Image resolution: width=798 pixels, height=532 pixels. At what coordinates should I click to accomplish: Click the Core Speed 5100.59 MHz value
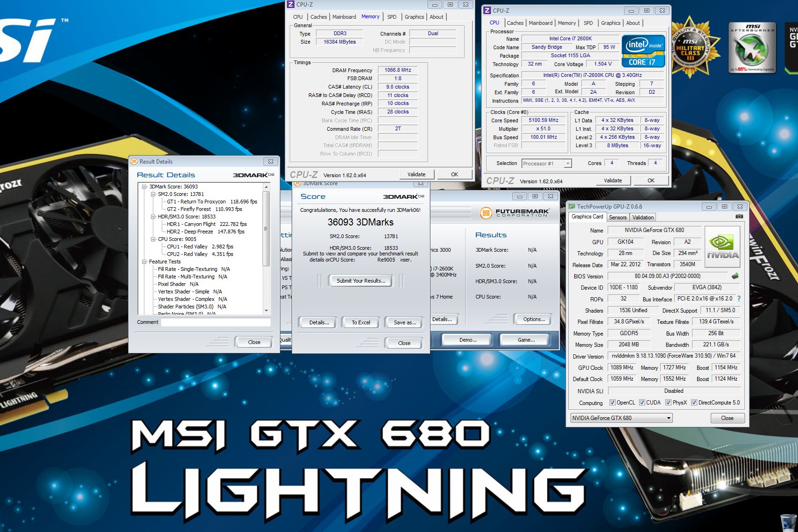543,120
